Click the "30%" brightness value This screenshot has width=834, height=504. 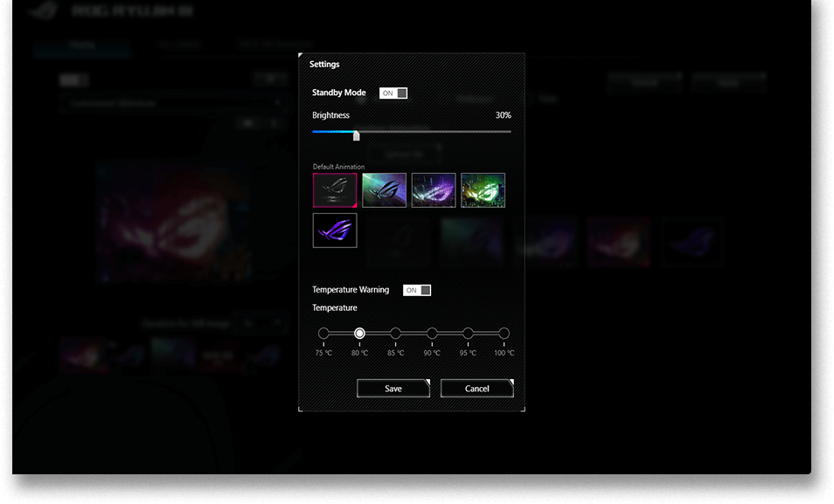click(x=504, y=115)
